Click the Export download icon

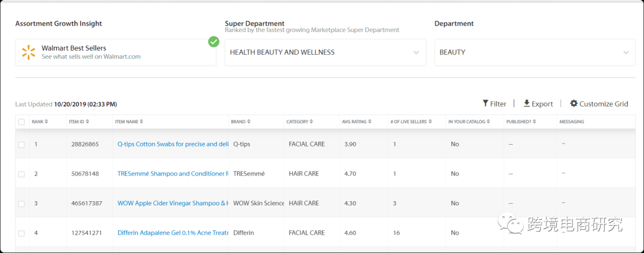(527, 104)
